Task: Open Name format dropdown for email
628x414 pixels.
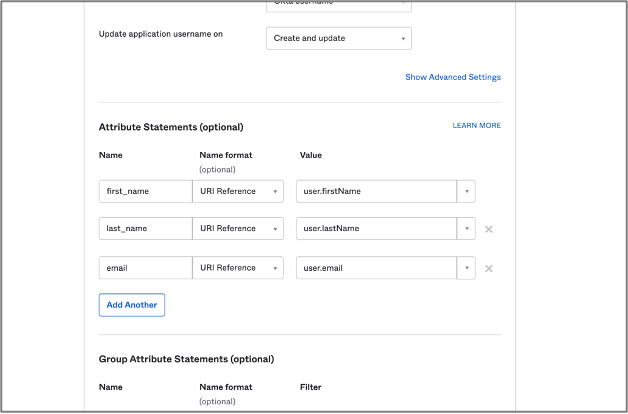Action: click(x=238, y=268)
